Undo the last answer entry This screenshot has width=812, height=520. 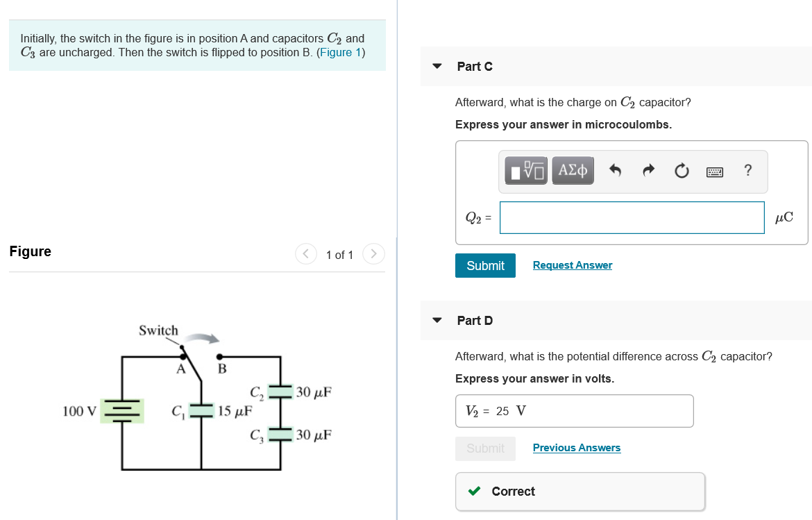615,170
